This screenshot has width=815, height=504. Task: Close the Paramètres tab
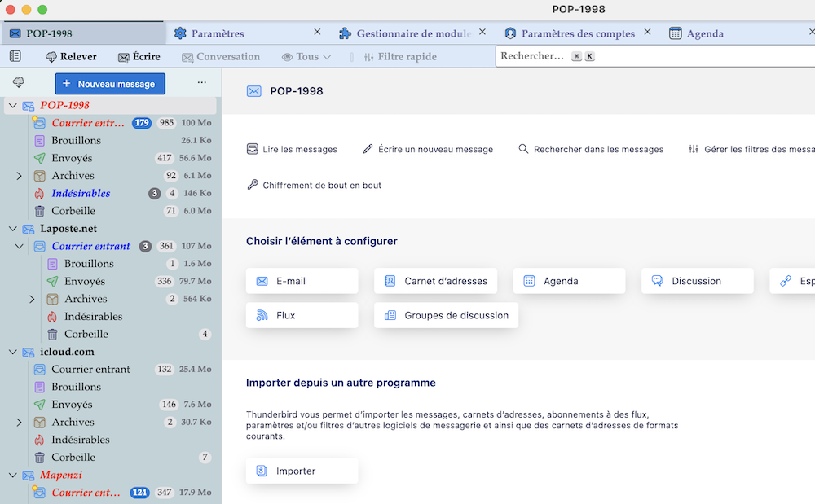point(317,33)
